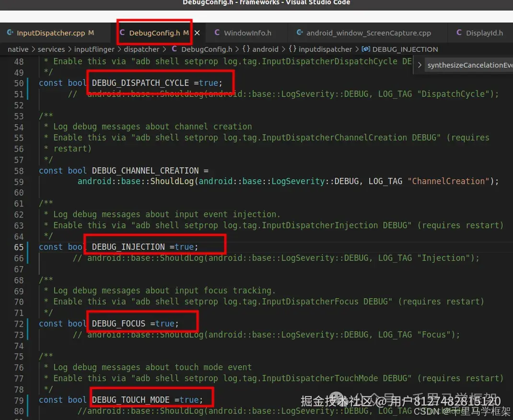This screenshot has width=513, height=420.
Task: Place cursor on DEBUG_INJECTION identifier
Action: [128, 247]
